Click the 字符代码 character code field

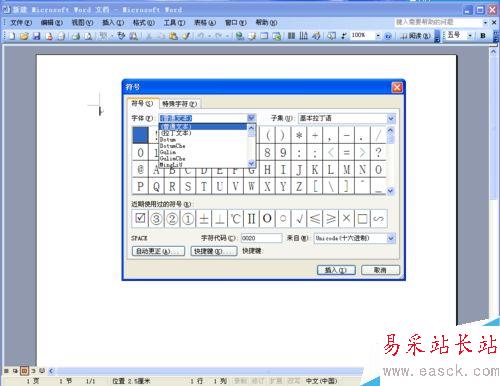(261, 238)
